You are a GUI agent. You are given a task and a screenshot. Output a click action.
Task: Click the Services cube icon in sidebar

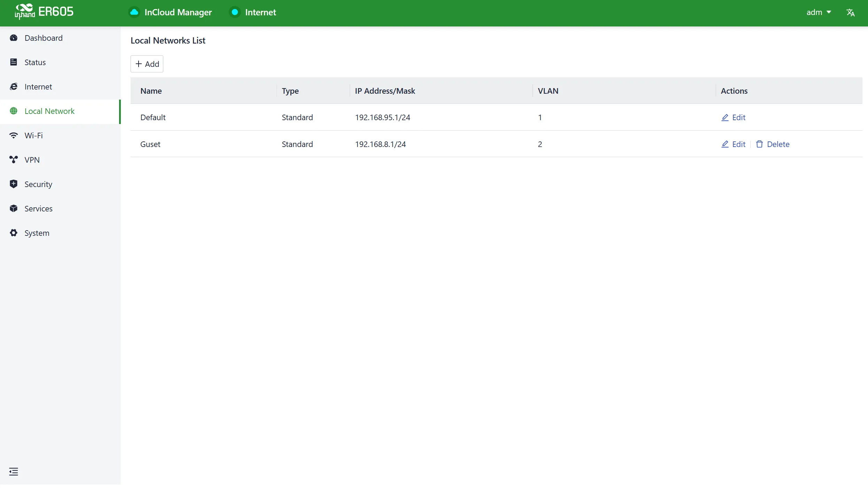point(14,209)
